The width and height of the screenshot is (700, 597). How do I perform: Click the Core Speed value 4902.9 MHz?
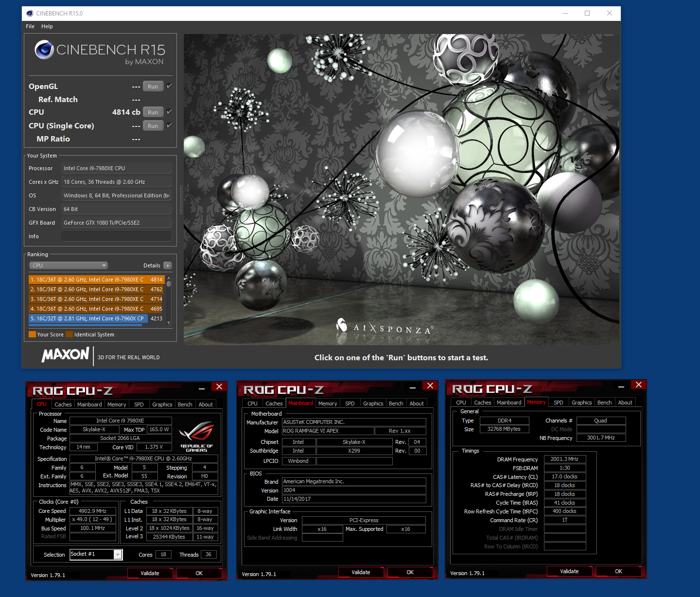pyautogui.click(x=93, y=511)
